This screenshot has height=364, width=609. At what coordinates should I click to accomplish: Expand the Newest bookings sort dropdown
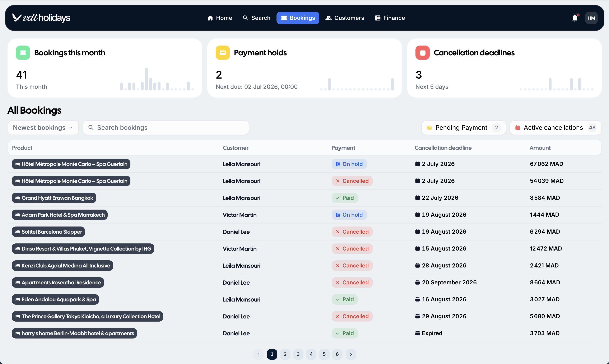pyautogui.click(x=43, y=127)
